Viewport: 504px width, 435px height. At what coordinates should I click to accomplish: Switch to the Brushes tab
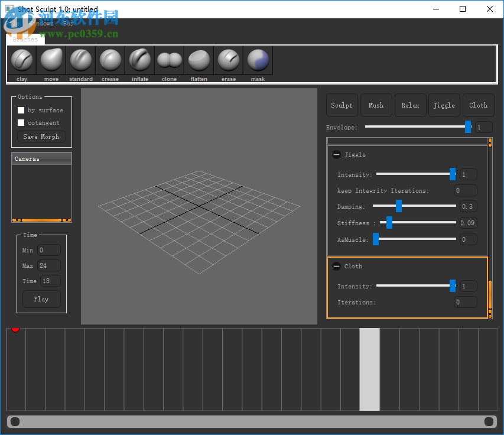pos(25,40)
